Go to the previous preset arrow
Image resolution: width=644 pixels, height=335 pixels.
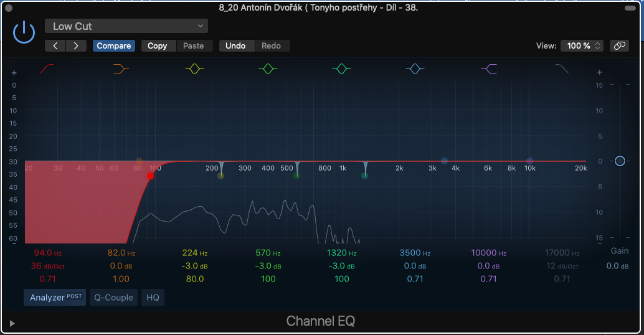click(55, 45)
